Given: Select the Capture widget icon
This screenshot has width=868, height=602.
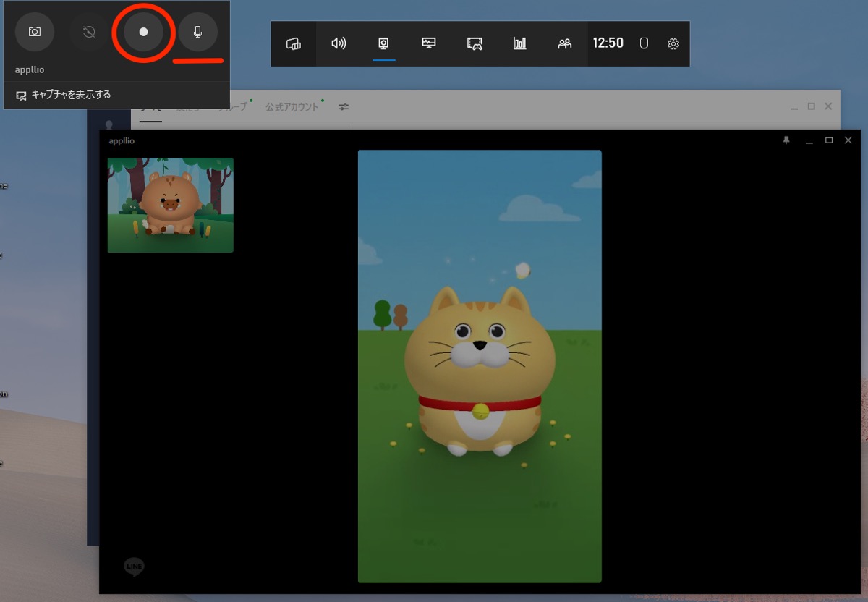Looking at the screenshot, I should click(383, 43).
